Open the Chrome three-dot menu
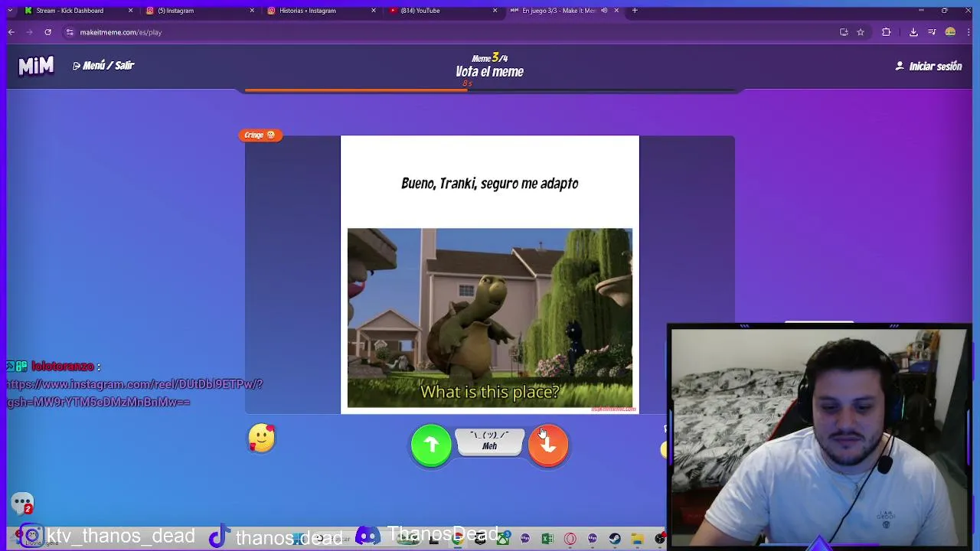This screenshot has height=551, width=980. (x=969, y=32)
